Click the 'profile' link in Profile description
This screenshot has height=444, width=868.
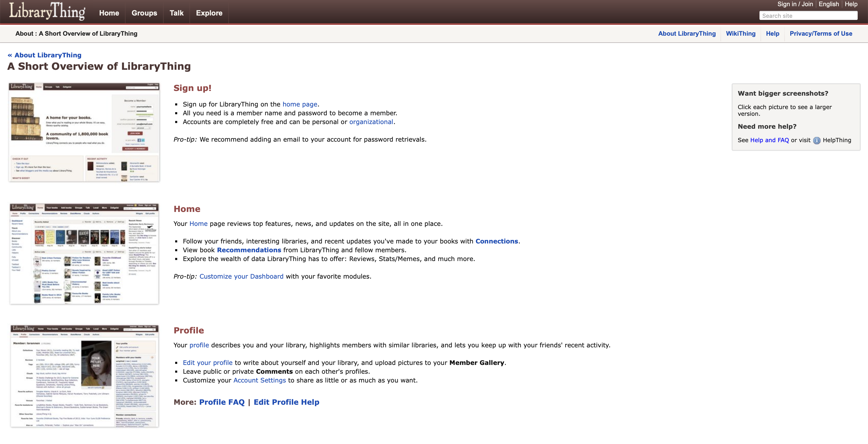pos(199,345)
